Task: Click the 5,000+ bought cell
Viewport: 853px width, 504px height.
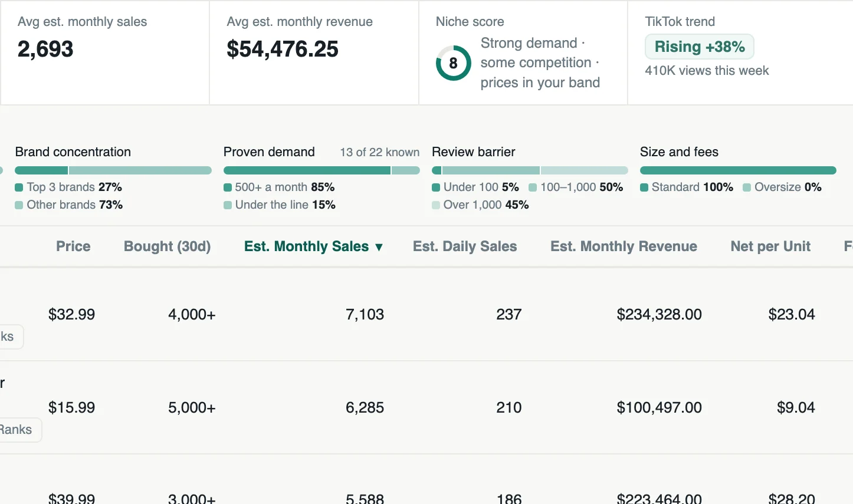Action: pos(192,407)
